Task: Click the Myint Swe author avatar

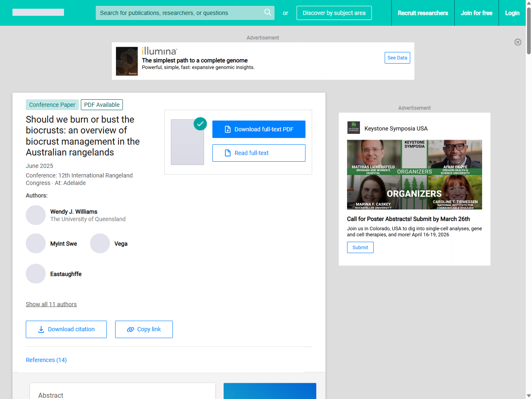Action: click(36, 244)
